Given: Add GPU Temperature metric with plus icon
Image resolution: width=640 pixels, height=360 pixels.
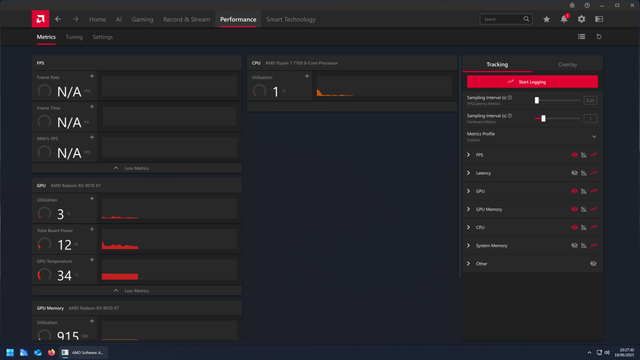Looking at the screenshot, I should (x=92, y=260).
